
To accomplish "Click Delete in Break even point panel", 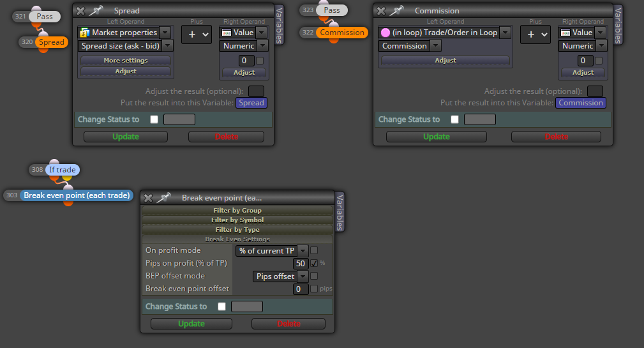I will (288, 324).
